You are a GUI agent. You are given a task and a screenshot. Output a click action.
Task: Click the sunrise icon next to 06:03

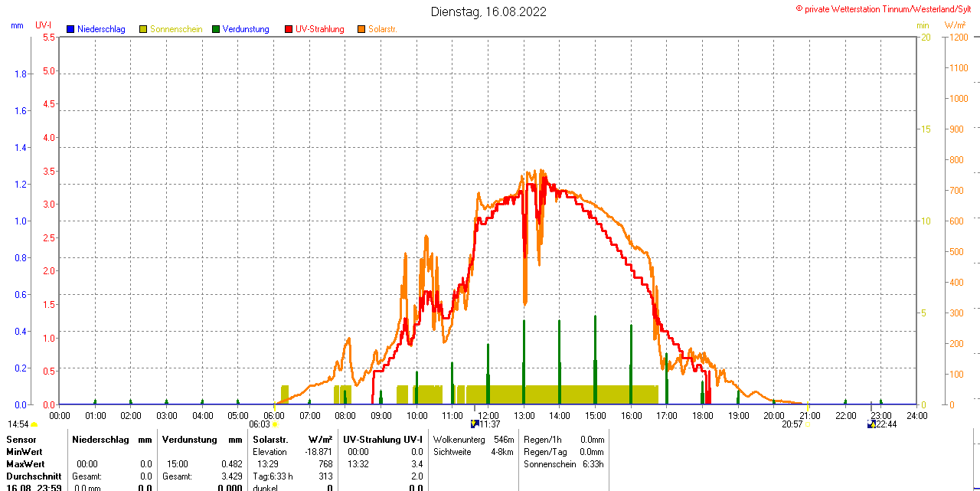[275, 424]
